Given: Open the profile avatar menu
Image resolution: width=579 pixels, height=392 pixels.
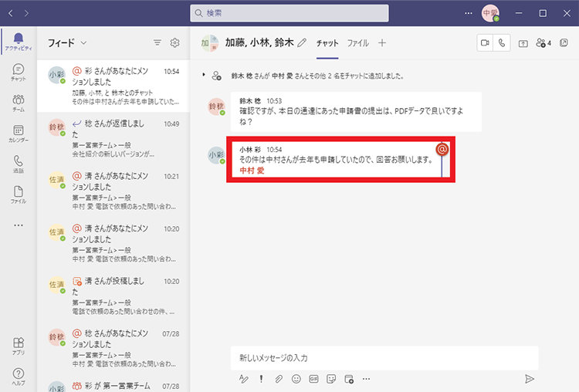Looking at the screenshot, I should pyautogui.click(x=490, y=13).
